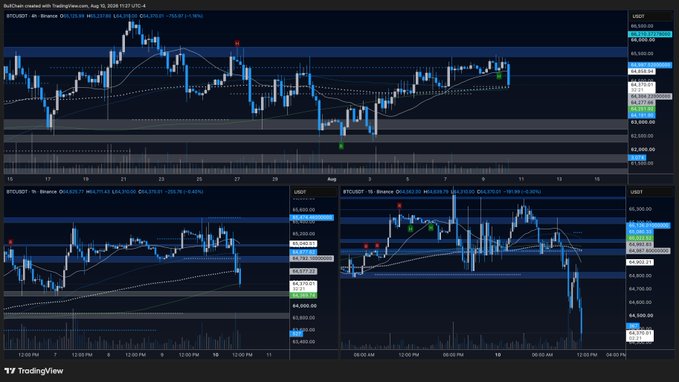Click the 64,370.01 last price label on 15-minute scale
Viewport: 679px width, 382px height.
[640, 335]
